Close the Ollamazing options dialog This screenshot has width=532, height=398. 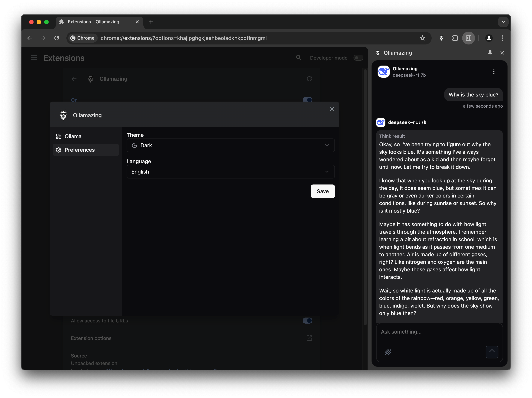point(332,109)
